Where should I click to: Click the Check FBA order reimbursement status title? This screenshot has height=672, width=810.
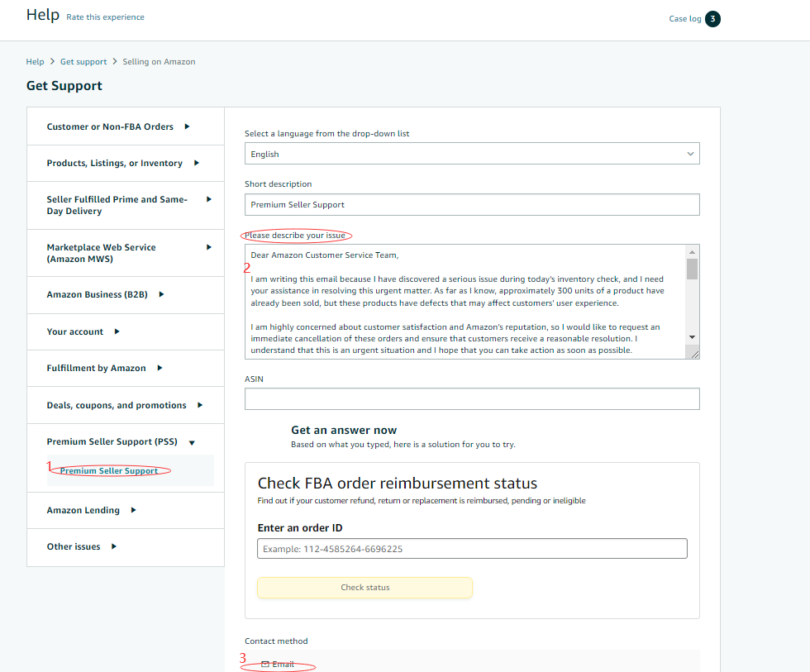pyautogui.click(x=398, y=483)
